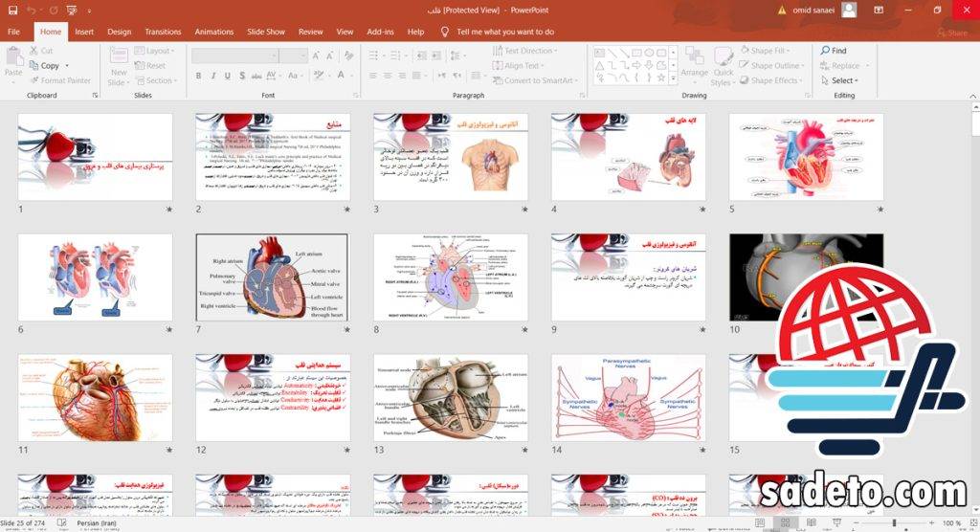This screenshot has height=532, width=980.
Task: Select the star shape in gallery
Action: [661, 78]
